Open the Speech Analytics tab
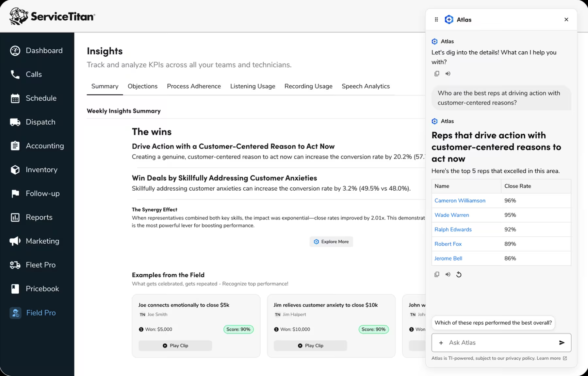The width and height of the screenshot is (588, 376). point(366,86)
